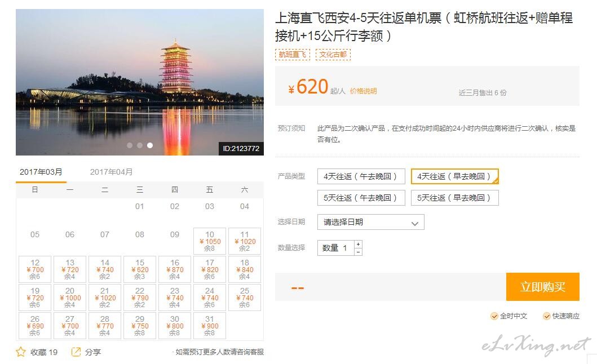Select March 14 priced ¥740
Viewport: 597px width, 364px height.
click(105, 269)
